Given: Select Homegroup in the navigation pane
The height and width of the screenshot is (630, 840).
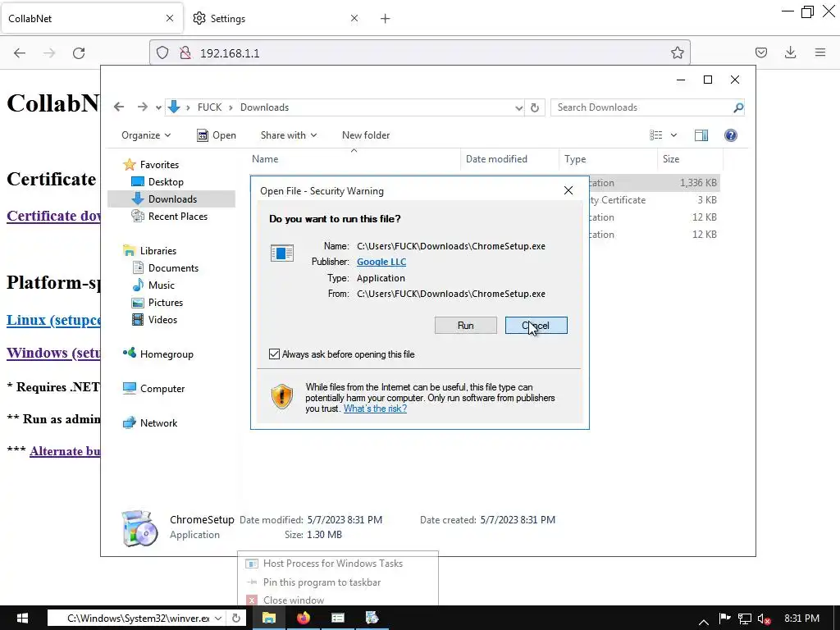Looking at the screenshot, I should pyautogui.click(x=167, y=354).
